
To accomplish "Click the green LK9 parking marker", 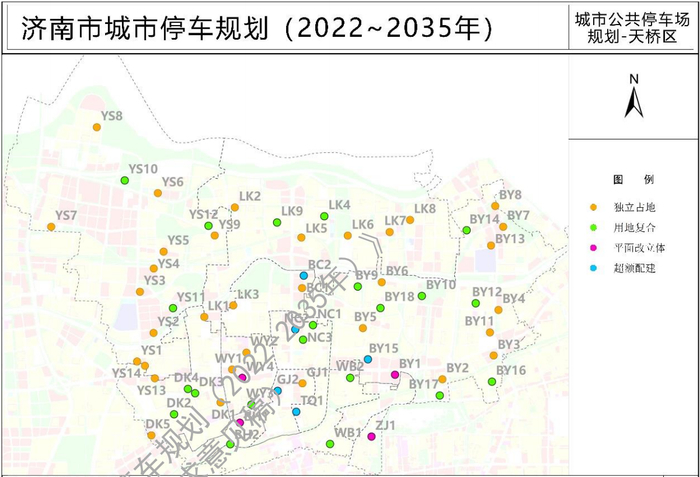I will (x=277, y=222).
